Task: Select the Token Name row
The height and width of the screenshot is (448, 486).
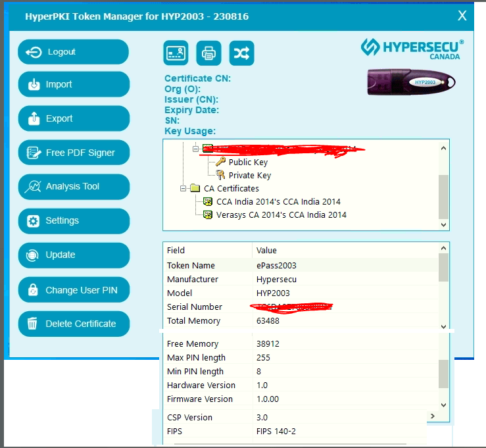Action: point(301,265)
